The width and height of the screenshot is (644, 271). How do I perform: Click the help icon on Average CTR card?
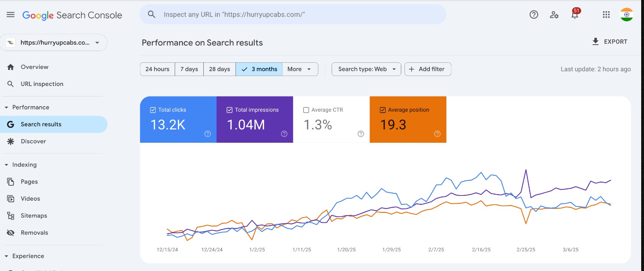361,134
